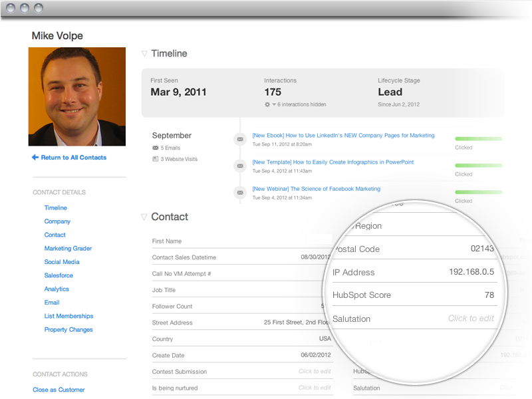
Task: Click green Clicked bar for LinkedIn ebook email
Action: coord(478,138)
